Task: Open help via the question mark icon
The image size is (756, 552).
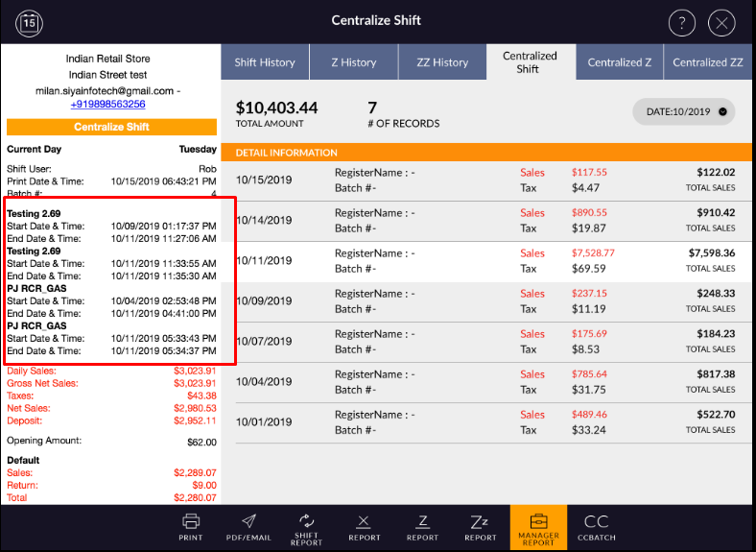Action: (x=681, y=24)
